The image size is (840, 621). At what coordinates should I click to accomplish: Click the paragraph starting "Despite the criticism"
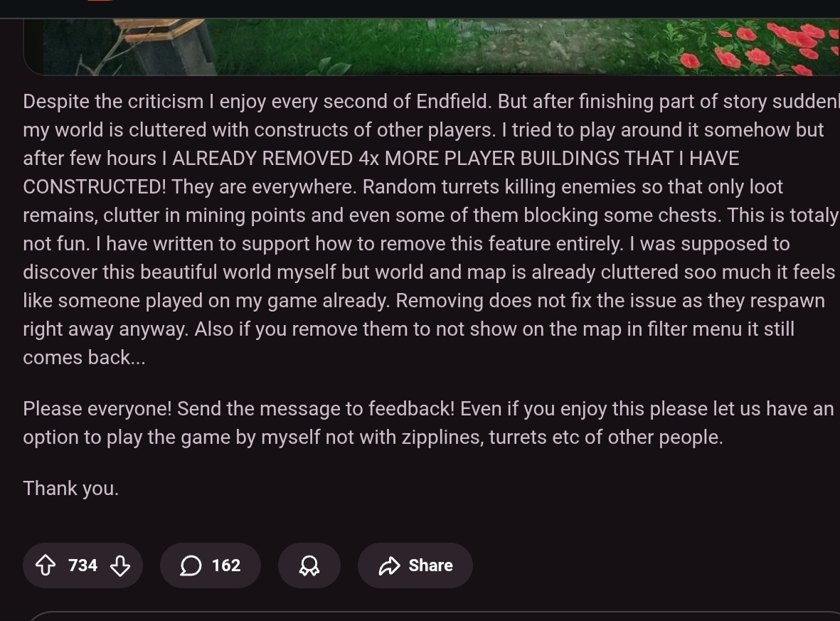coord(431,229)
